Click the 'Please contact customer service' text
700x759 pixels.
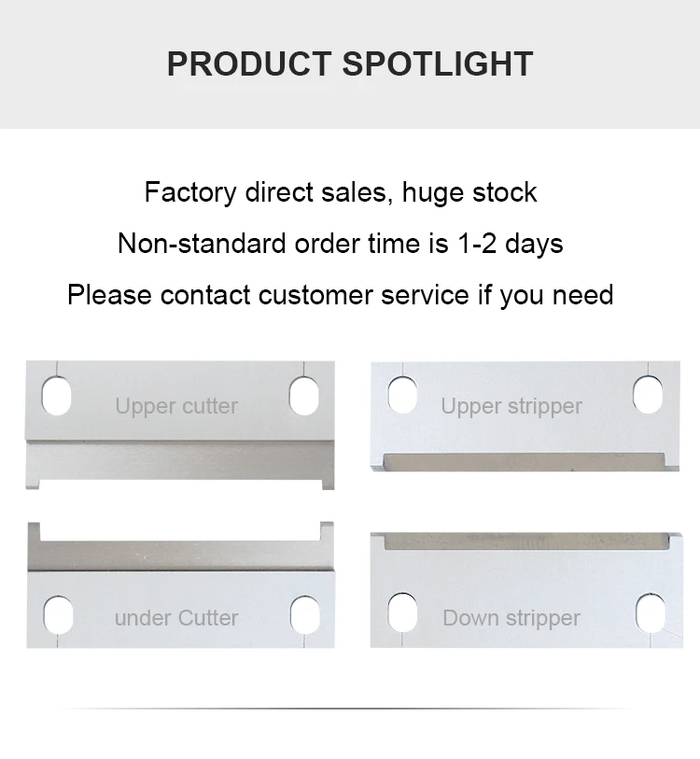pyautogui.click(x=268, y=295)
